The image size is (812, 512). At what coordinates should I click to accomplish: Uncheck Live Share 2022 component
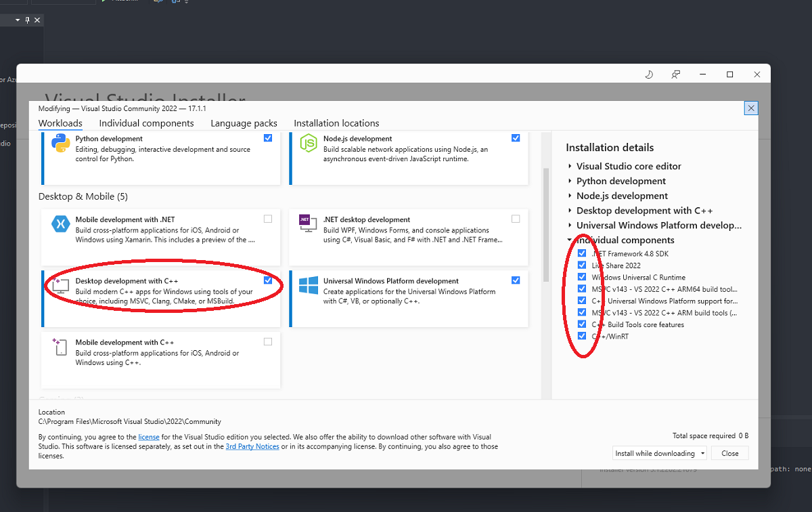click(582, 265)
